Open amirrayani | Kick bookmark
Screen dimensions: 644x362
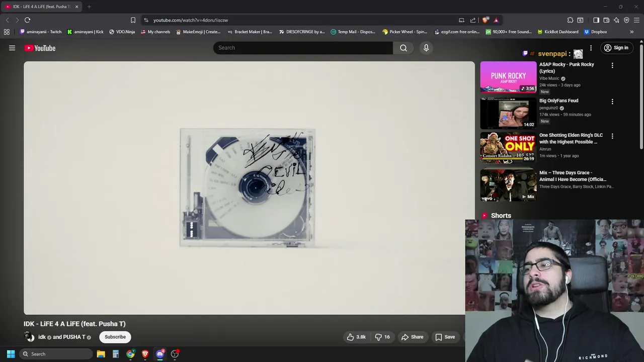pyautogui.click(x=85, y=32)
